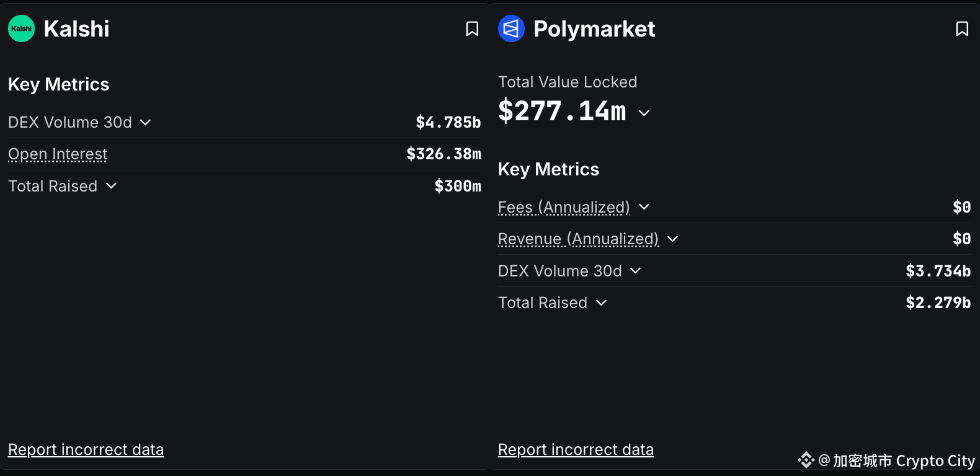Click the Fees (Annualized) label
The image size is (980, 476).
(564, 207)
